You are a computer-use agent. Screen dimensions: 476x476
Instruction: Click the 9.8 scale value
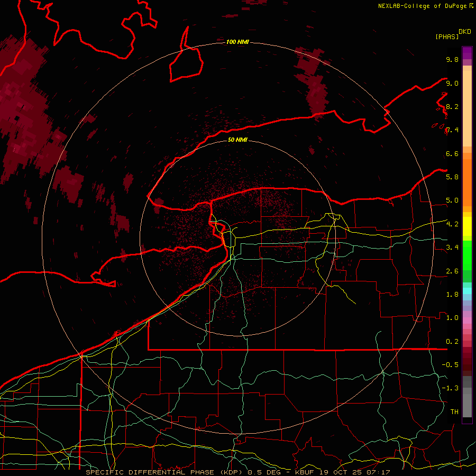point(452,59)
